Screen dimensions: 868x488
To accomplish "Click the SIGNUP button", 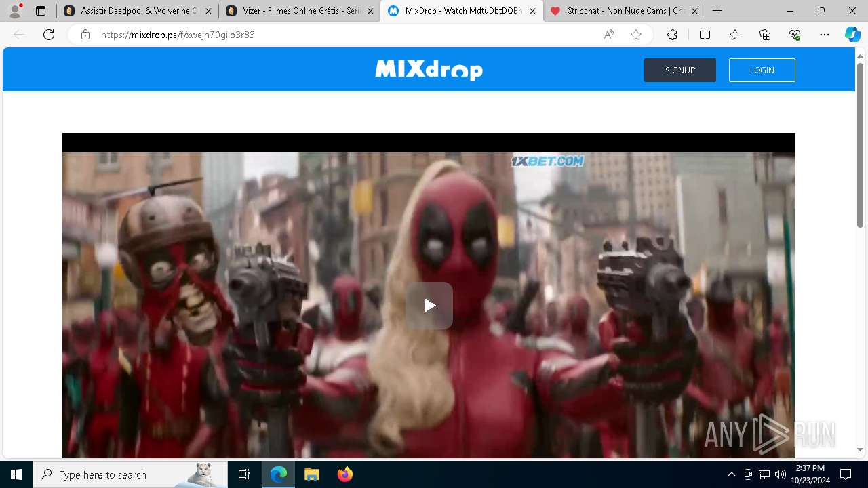I will (x=679, y=70).
